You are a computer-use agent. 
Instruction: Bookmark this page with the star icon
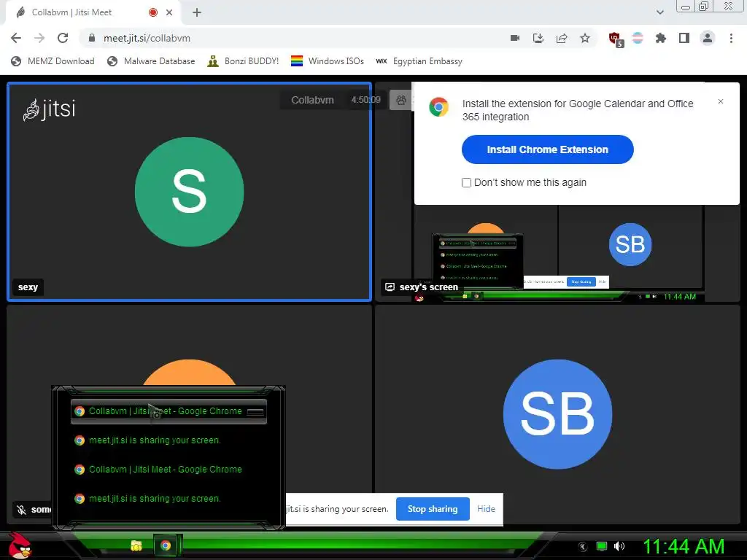pyautogui.click(x=585, y=38)
